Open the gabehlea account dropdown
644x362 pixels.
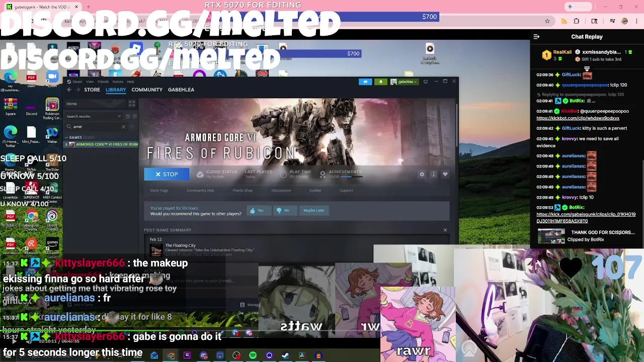(x=405, y=81)
